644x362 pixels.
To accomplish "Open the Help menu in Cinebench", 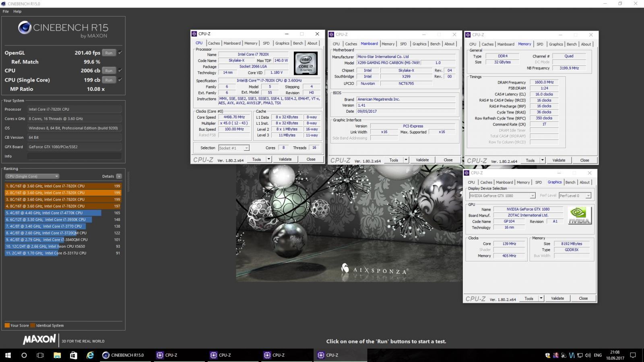I will point(17,11).
